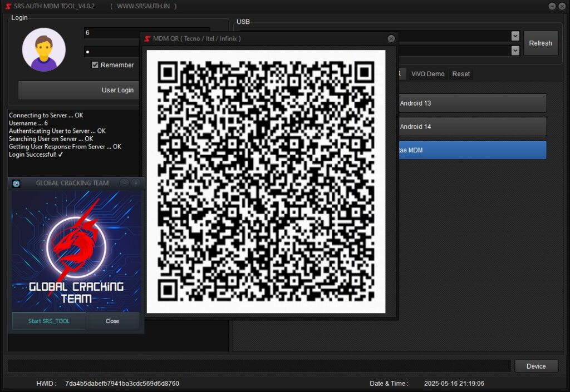Click 'Connecting to Server ... OK' log line
The width and height of the screenshot is (570, 392).
tap(46, 115)
